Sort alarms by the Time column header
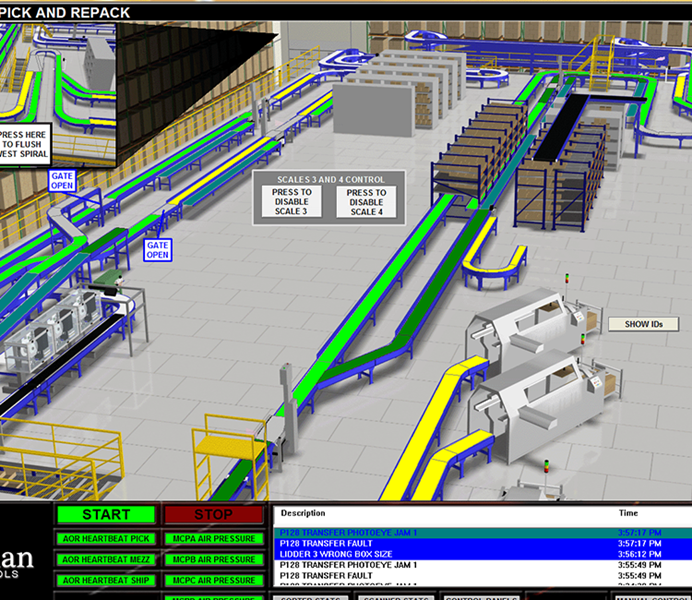Screen dimensions: 692x600 [x=628, y=513]
